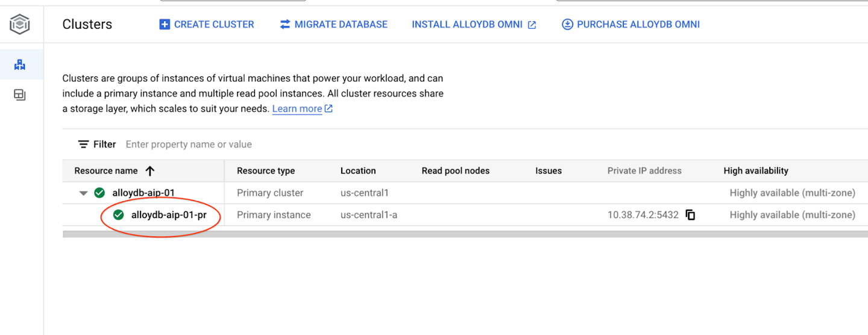The height and width of the screenshot is (335, 868).
Task: Click the AlloyDB product logo icon
Action: pos(20,25)
